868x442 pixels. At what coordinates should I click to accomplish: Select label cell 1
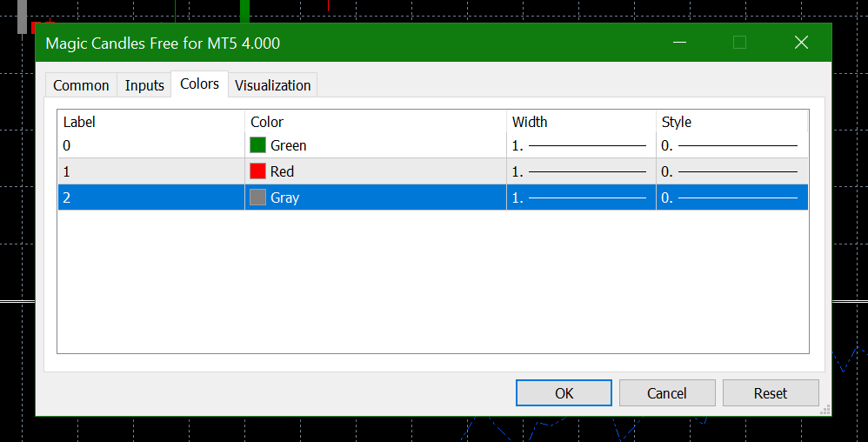(x=151, y=171)
